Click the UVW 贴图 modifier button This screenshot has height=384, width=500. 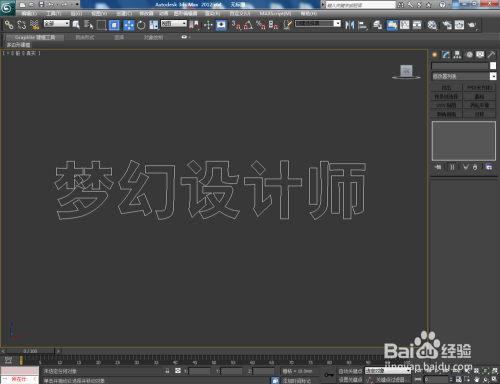[x=446, y=105]
